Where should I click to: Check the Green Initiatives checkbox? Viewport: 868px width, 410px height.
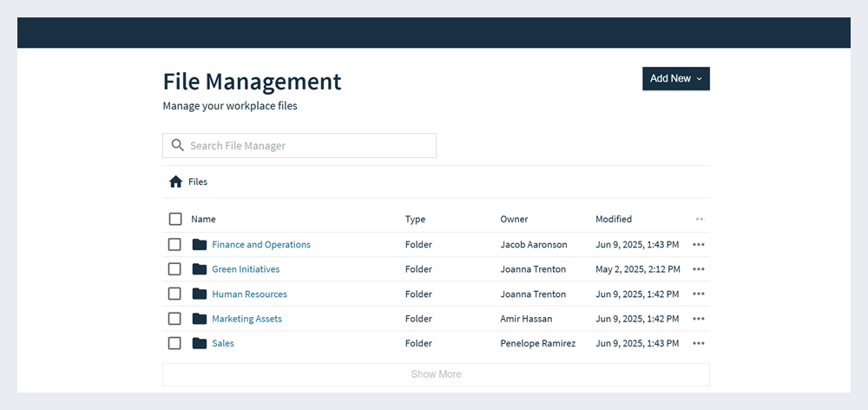[174, 269]
